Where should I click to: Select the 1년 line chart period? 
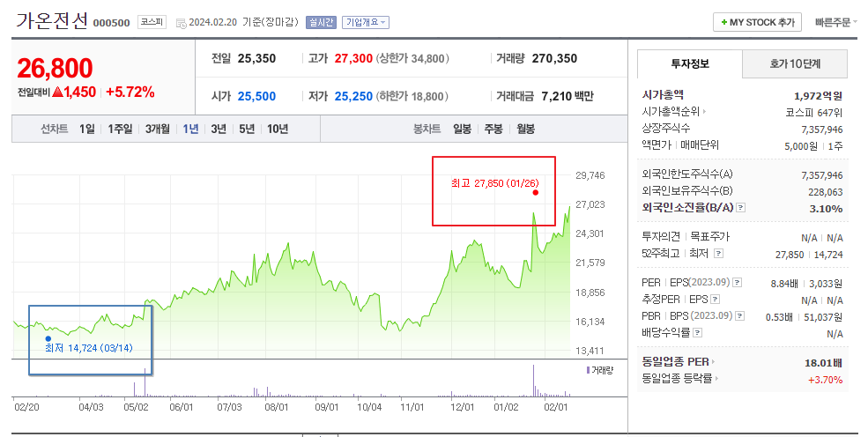(x=190, y=129)
